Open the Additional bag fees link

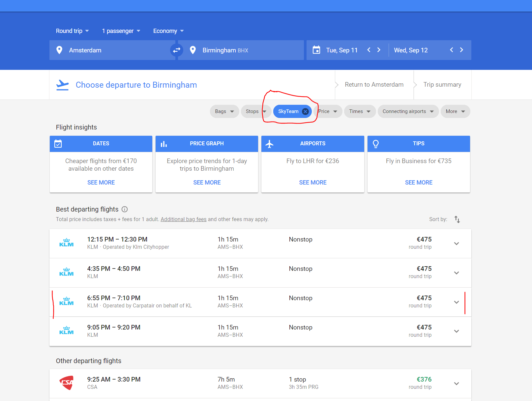pyautogui.click(x=184, y=219)
